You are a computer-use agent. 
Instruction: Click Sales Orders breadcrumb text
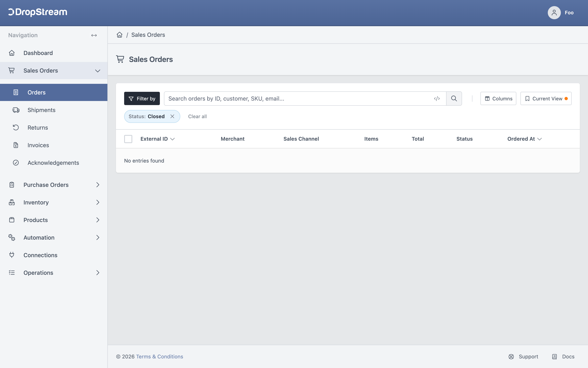pos(148,35)
